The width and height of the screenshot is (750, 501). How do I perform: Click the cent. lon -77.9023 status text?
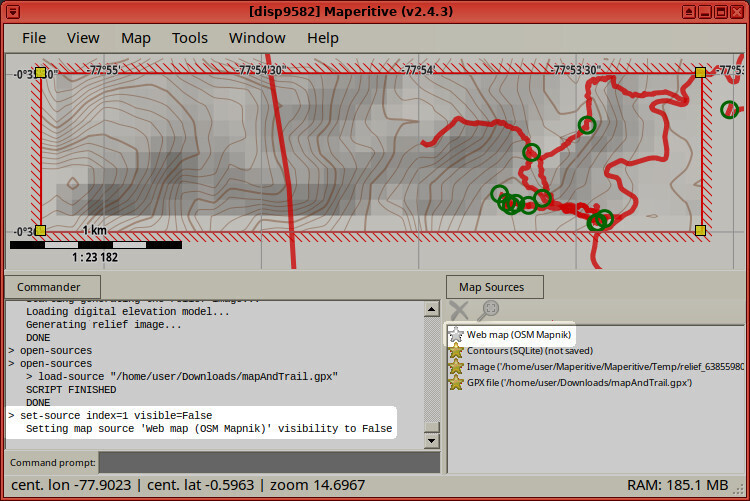pyautogui.click(x=71, y=485)
